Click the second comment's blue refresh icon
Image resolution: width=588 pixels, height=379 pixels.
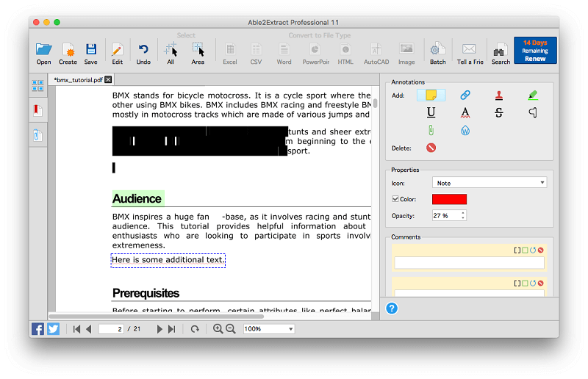tap(533, 283)
